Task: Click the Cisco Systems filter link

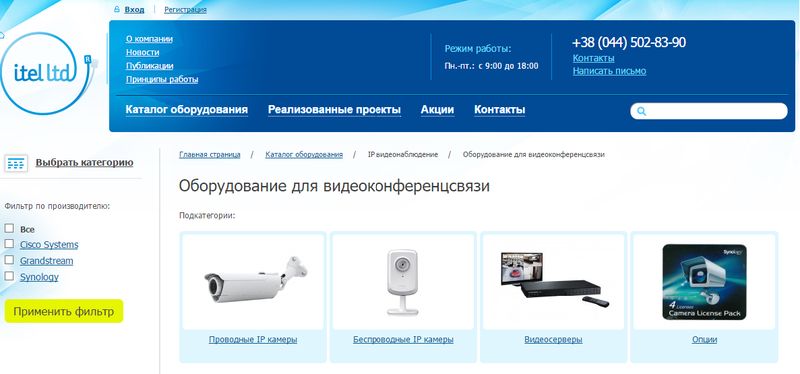Action: point(49,245)
